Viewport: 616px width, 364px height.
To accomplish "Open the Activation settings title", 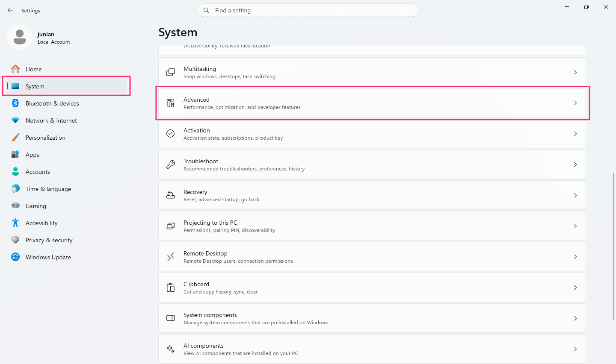I will click(197, 130).
